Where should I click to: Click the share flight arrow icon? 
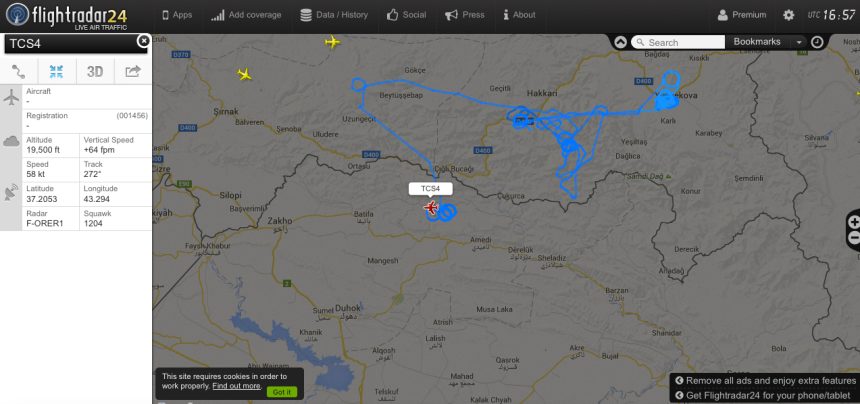(x=133, y=71)
